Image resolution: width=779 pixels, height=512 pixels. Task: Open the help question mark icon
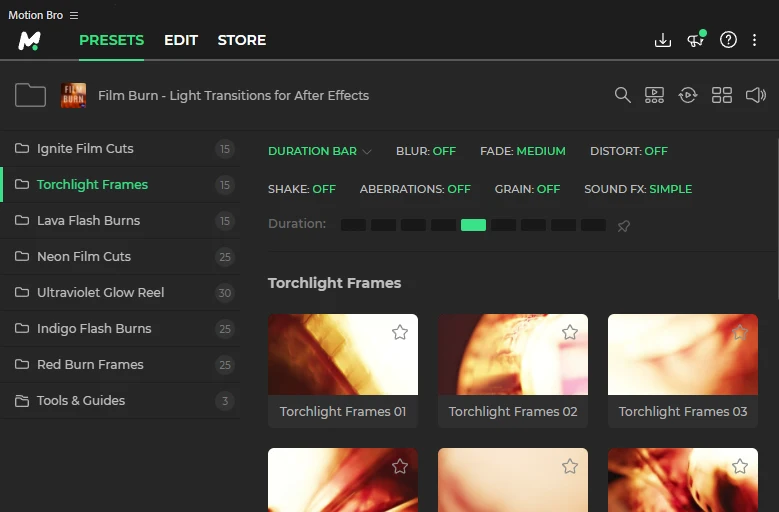click(728, 40)
